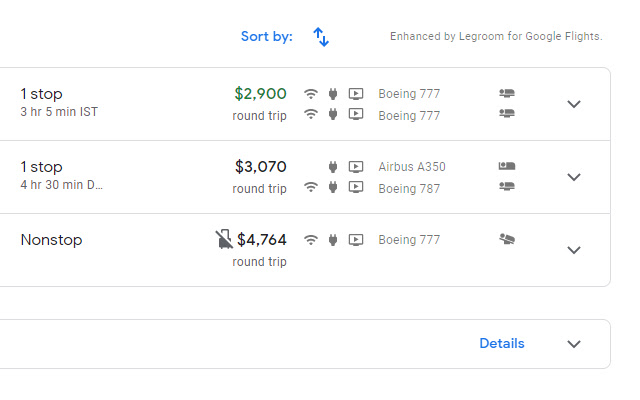Open the Sort by options
640x400 pixels.
click(x=266, y=37)
